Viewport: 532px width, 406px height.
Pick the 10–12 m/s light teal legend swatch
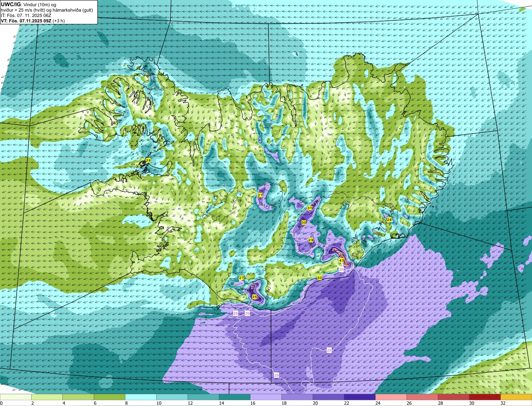click(x=172, y=397)
